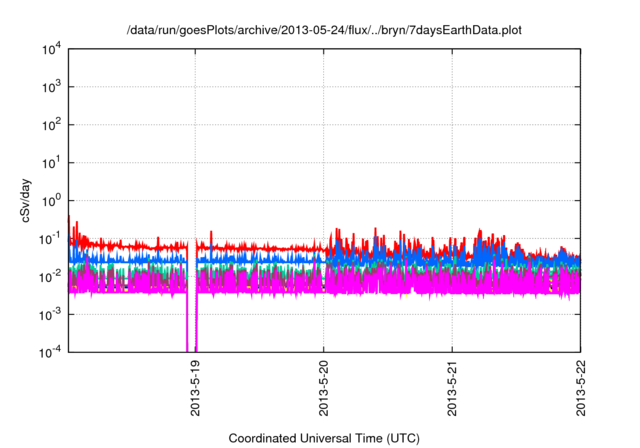This screenshot has height=448, width=640.
Task: Click the 2013-5-20 date tick label
Action: 324,388
